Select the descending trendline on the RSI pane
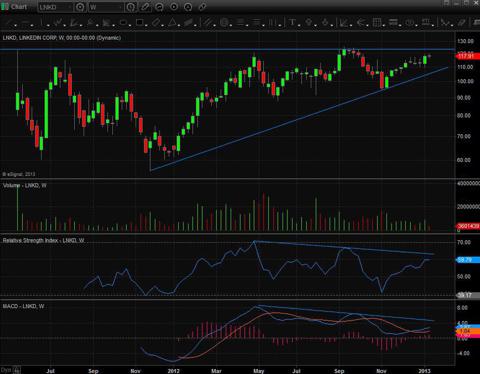The image size is (480, 374). point(344,248)
